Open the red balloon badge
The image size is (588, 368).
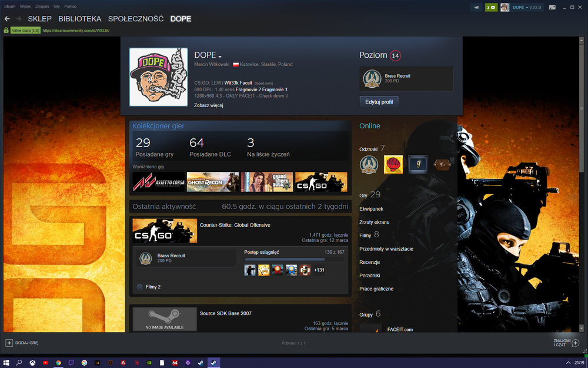[393, 164]
